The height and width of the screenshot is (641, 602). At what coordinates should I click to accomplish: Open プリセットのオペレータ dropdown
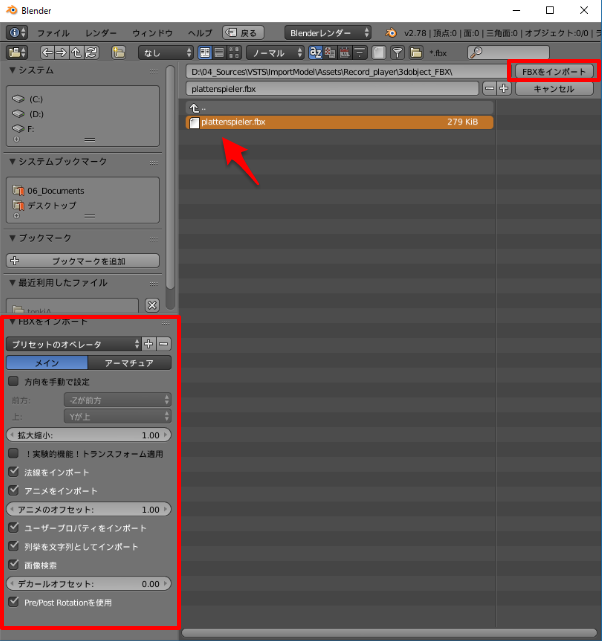(x=74, y=344)
